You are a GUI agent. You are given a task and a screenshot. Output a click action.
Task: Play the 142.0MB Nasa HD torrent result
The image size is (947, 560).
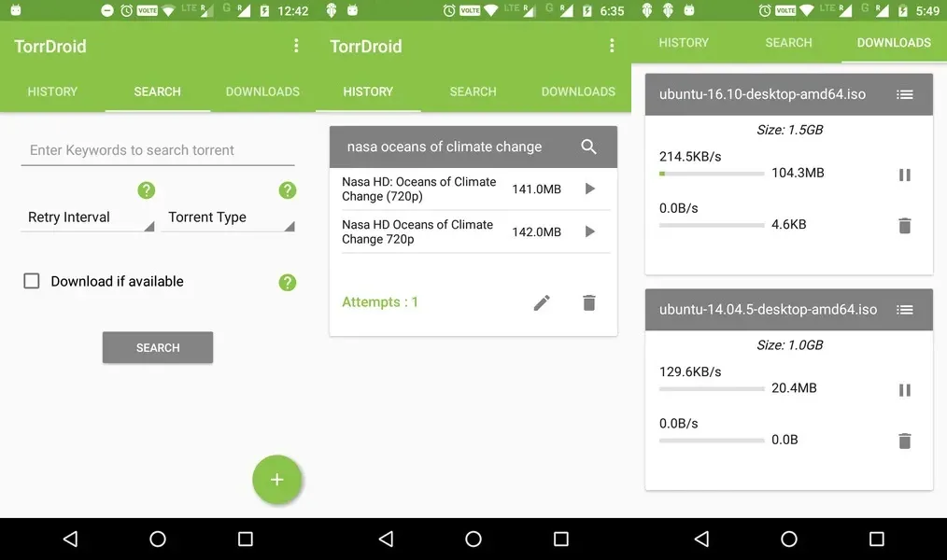coord(590,231)
